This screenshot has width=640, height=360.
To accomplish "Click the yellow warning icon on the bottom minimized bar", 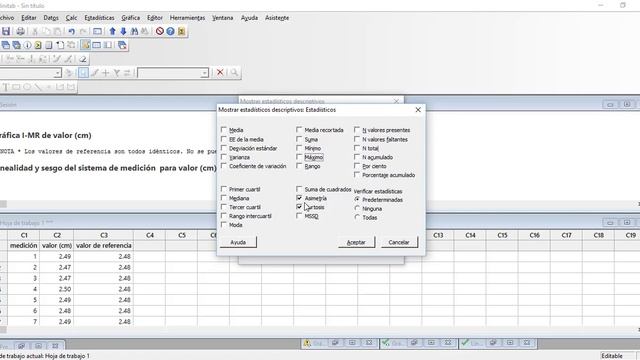I will point(307,343).
